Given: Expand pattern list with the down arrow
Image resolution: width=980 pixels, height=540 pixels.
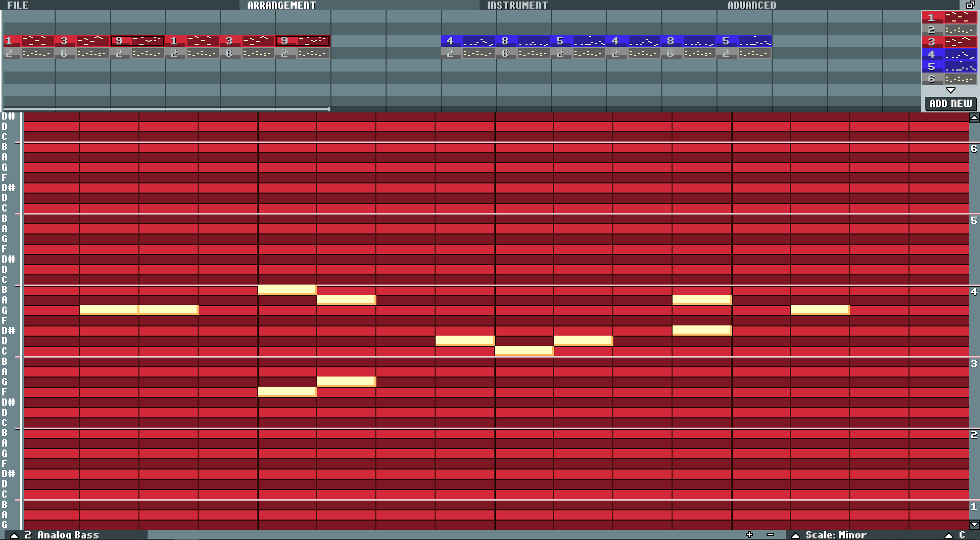Looking at the screenshot, I should pyautogui.click(x=950, y=90).
